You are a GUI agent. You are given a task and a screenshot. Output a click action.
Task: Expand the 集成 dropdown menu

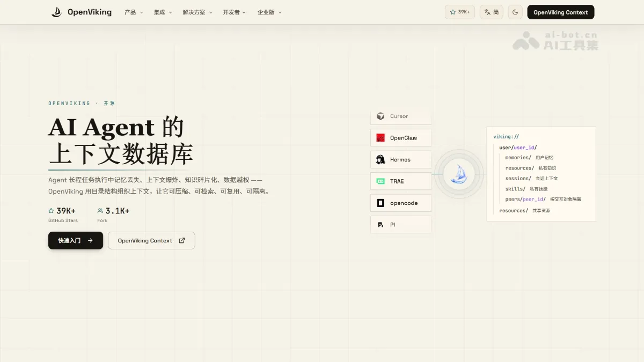click(163, 12)
